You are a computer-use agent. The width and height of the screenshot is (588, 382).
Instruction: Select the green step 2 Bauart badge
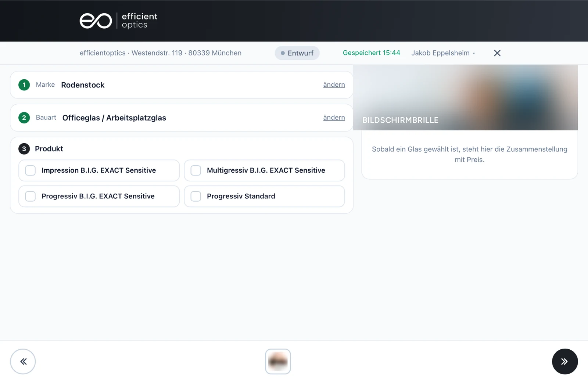coord(24,118)
